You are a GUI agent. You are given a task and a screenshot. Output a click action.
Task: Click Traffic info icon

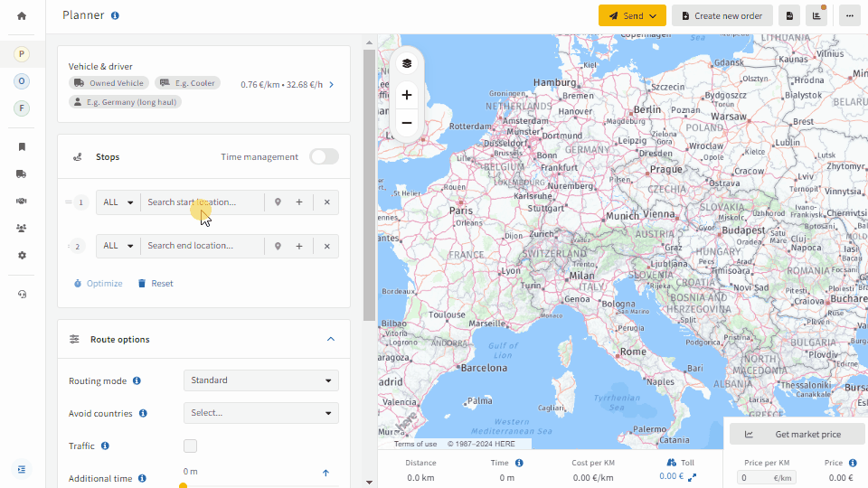[105, 446]
